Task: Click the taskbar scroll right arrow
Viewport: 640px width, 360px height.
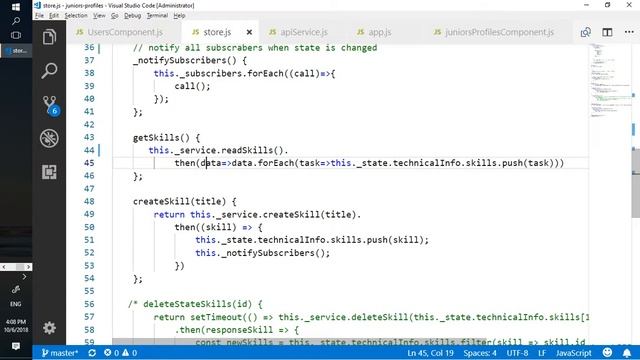Action: [x=28, y=267]
